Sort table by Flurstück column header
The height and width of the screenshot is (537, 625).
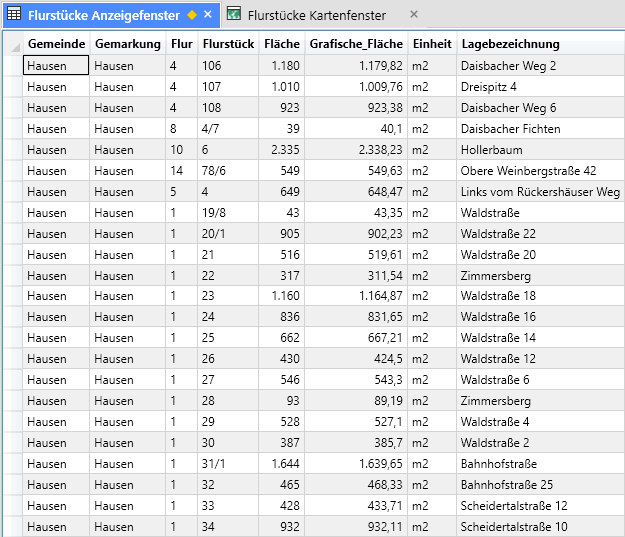click(x=227, y=44)
